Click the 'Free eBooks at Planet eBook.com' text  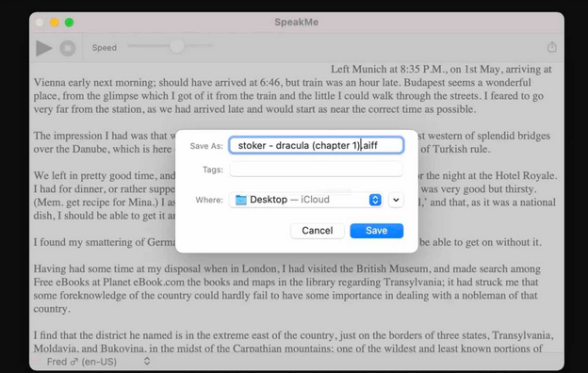click(x=109, y=282)
